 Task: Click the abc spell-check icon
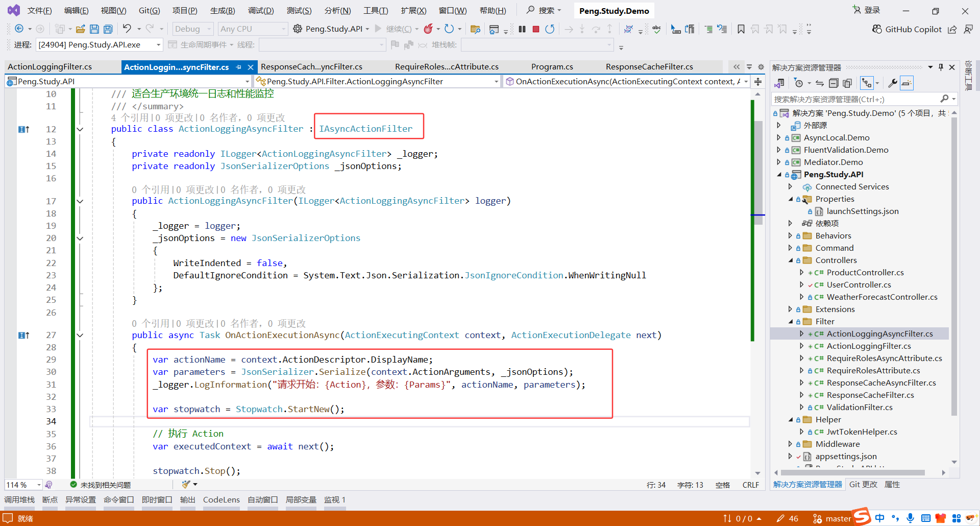click(657, 29)
